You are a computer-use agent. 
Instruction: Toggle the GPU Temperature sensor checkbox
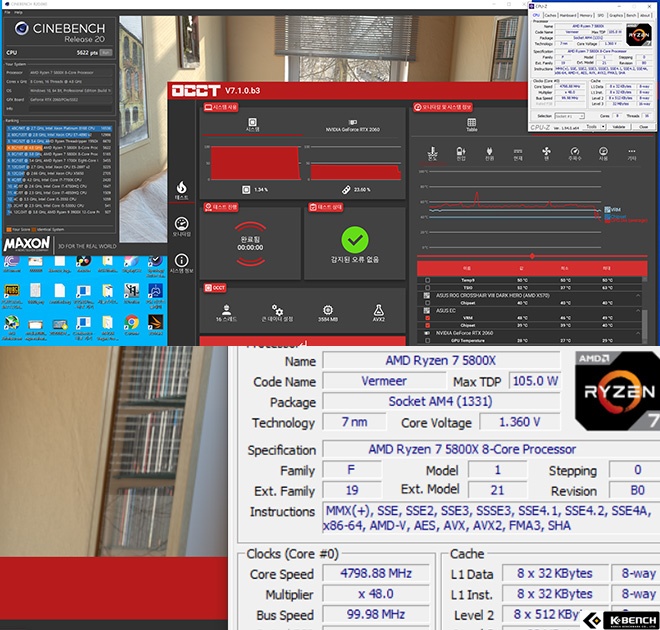click(x=428, y=340)
